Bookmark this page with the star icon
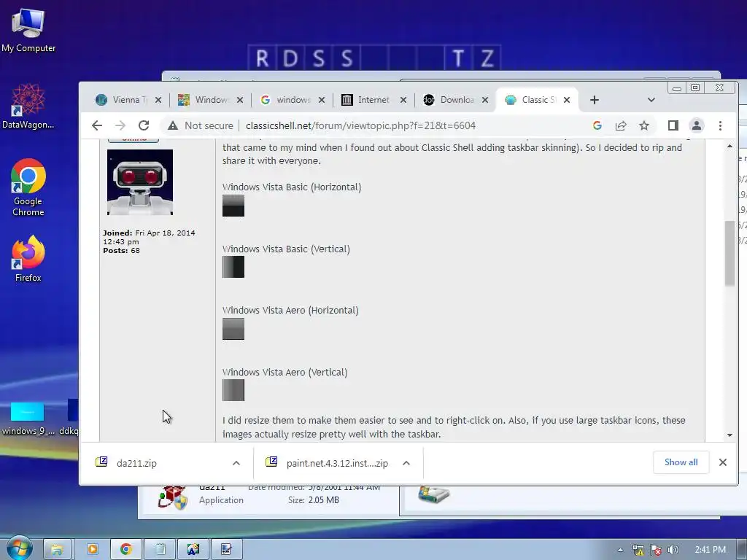 point(644,125)
